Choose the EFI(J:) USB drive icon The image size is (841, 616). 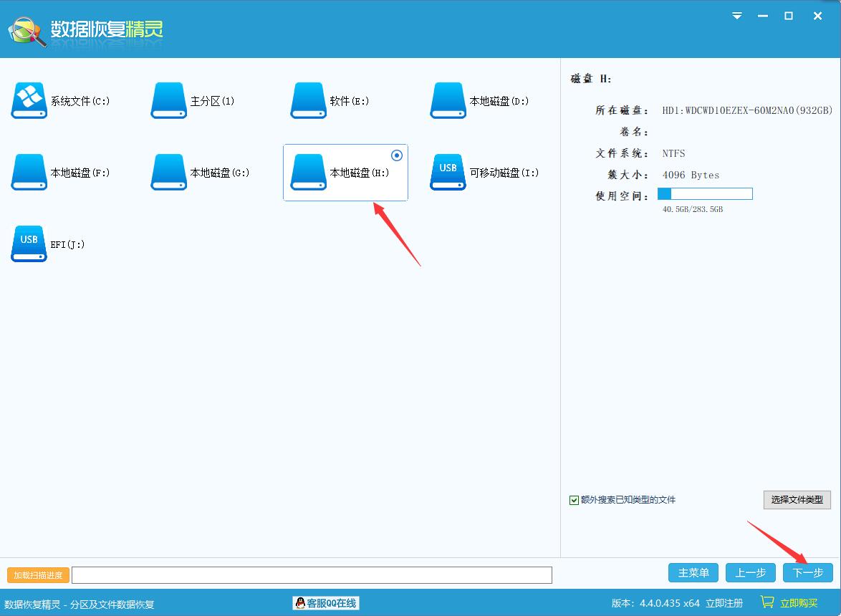point(29,244)
